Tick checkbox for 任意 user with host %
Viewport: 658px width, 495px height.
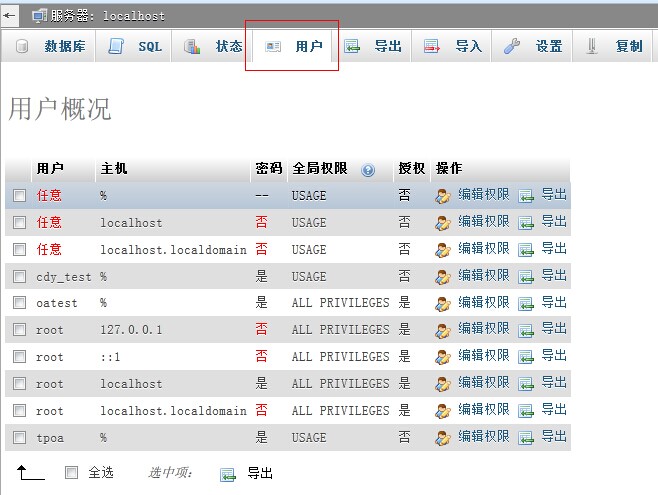[x=19, y=195]
